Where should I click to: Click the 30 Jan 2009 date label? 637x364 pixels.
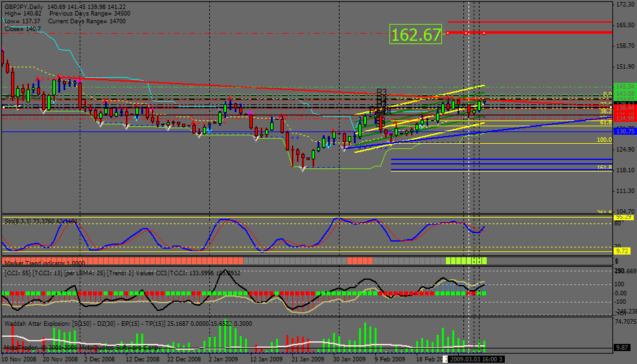click(x=349, y=359)
